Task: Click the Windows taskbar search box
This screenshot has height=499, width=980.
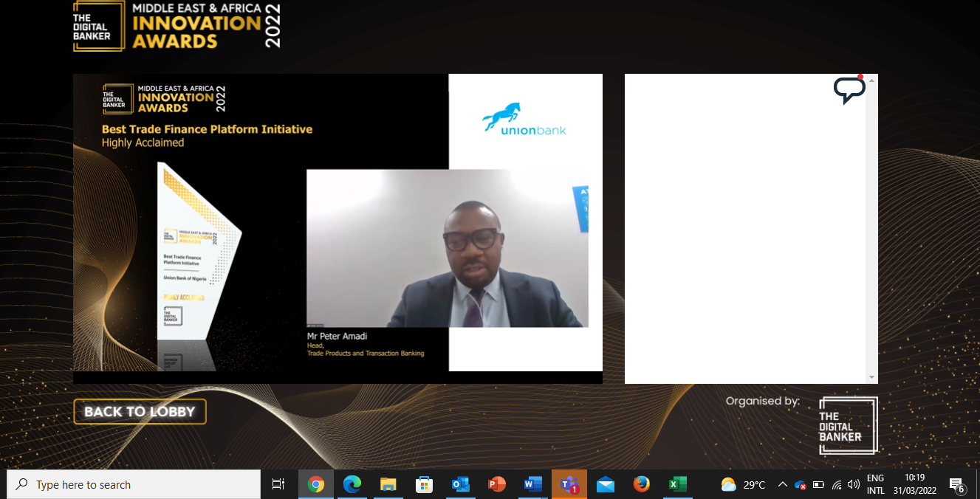Action: [134, 484]
